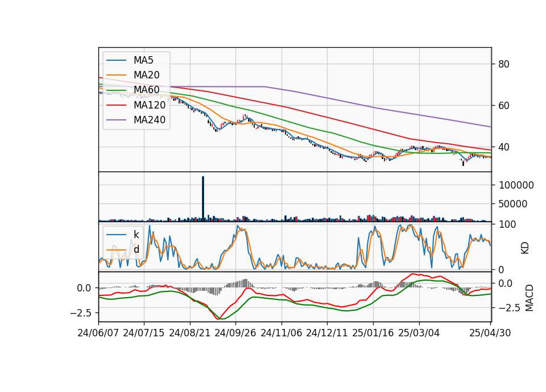Image resolution: width=546 pixels, height=392 pixels.
Task: Click the KD axis title
Action: click(x=525, y=248)
